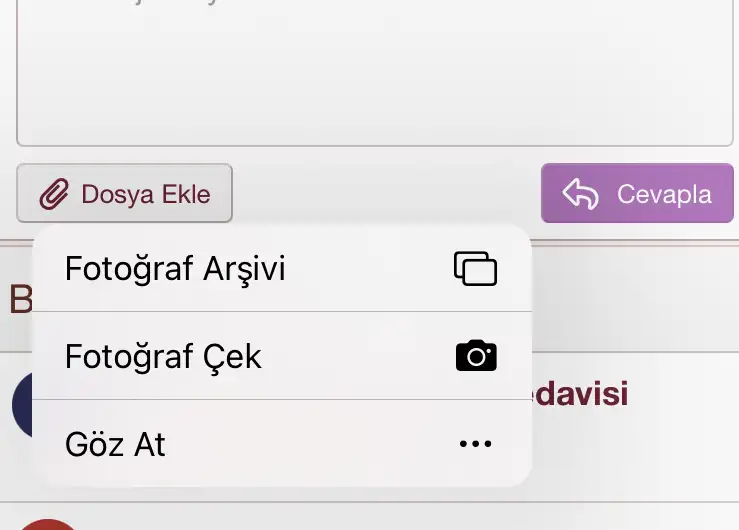Viewport: 739px width, 530px height.
Task: Click the partially hidden "B" section heading
Action: tap(19, 298)
